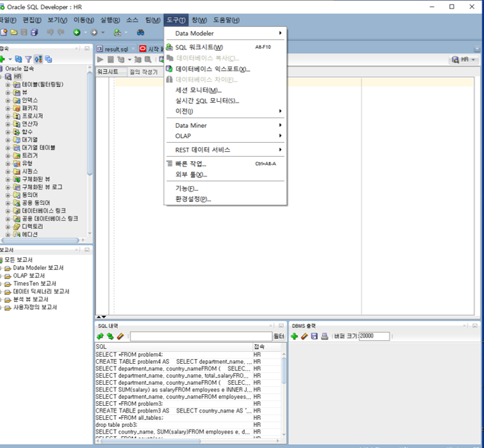Viewport: 484px width, 448px height.
Task: Click the Append SQL history icon
Action: [x=100, y=336]
